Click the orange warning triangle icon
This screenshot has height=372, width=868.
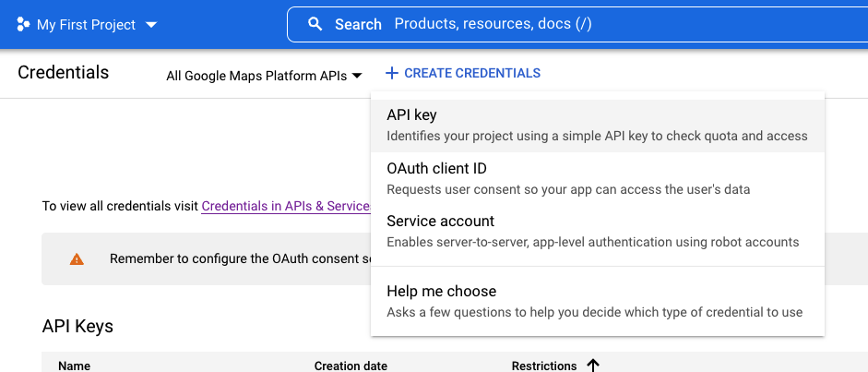(77, 258)
